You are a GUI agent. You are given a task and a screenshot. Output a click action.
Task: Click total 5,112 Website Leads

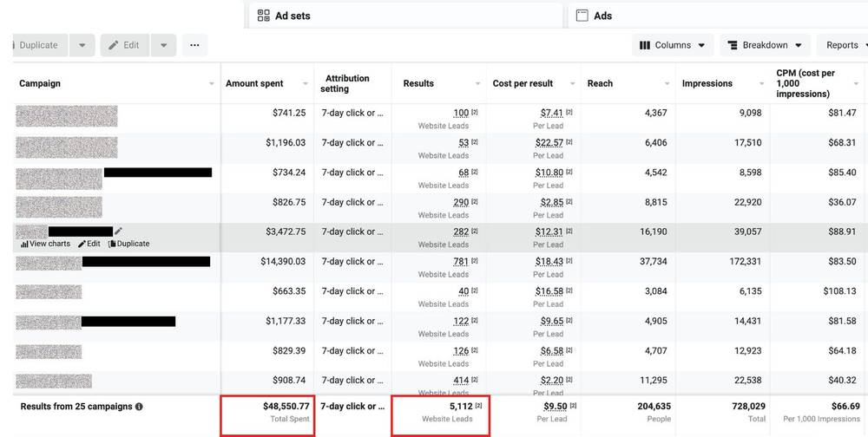click(x=461, y=407)
